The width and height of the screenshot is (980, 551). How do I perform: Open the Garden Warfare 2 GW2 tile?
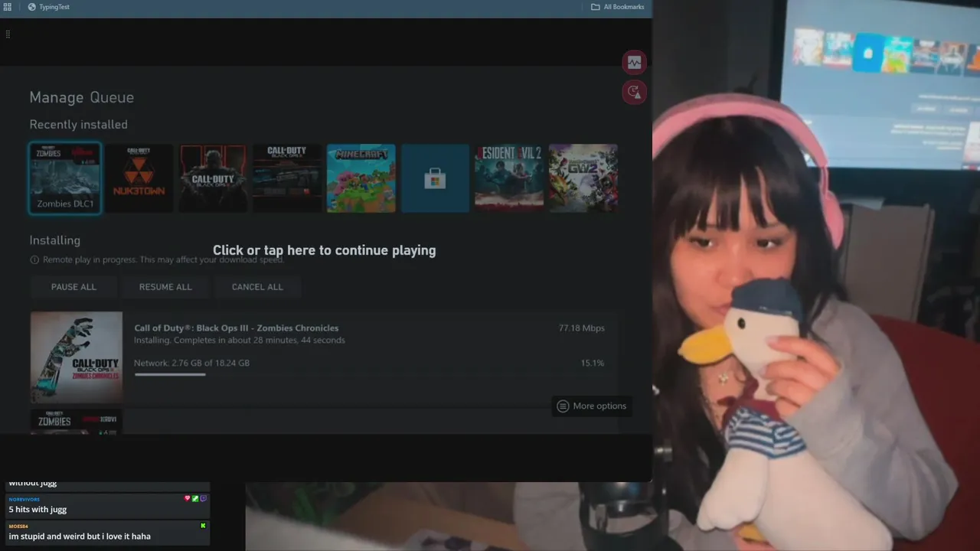pos(583,178)
